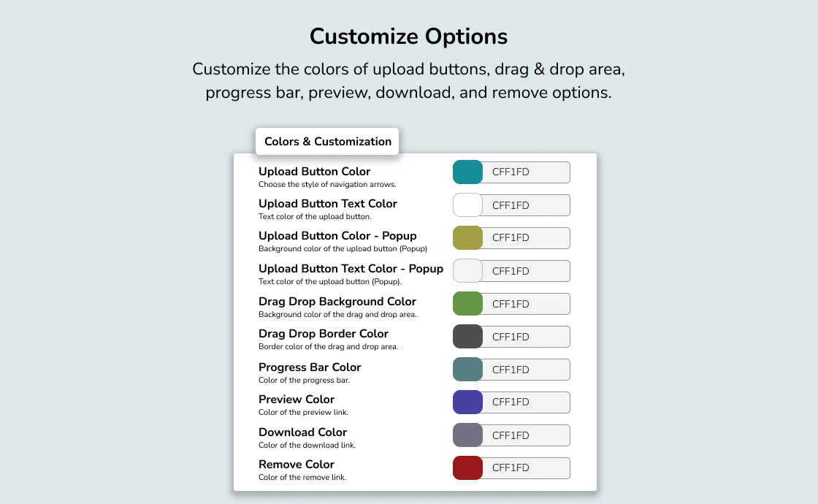Viewport: 818px width, 504px height.
Task: Click the white Upload Button Text Color swatch
Action: point(467,205)
